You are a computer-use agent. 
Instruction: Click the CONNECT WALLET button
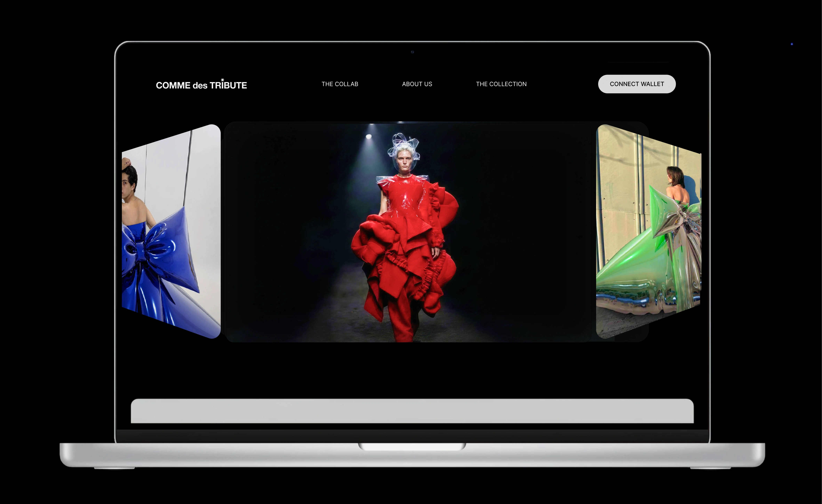637,84
